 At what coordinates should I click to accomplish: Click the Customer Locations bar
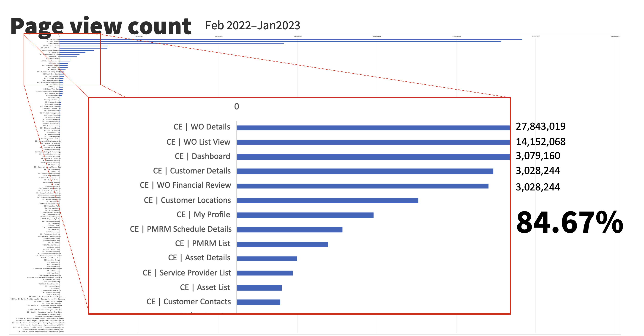(x=327, y=200)
